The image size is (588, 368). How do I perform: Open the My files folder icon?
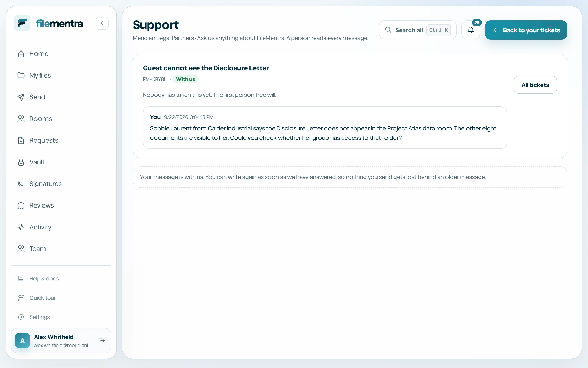21,75
